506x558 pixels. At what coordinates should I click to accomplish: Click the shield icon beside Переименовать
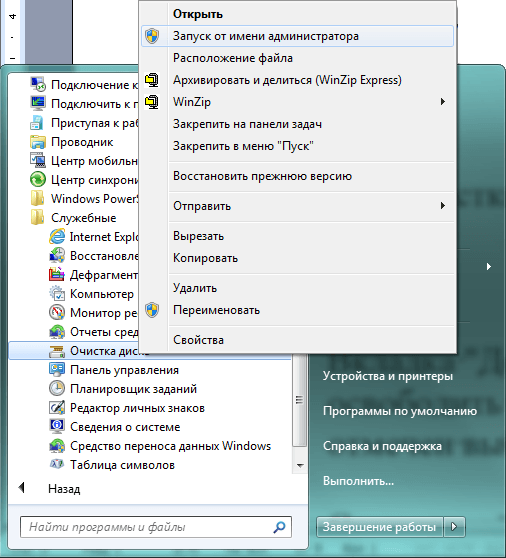152,310
